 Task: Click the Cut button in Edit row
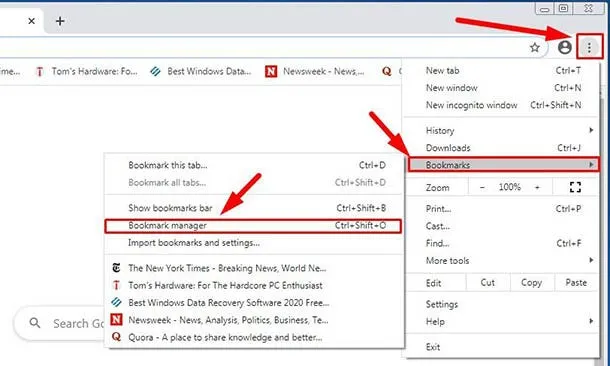(x=488, y=283)
